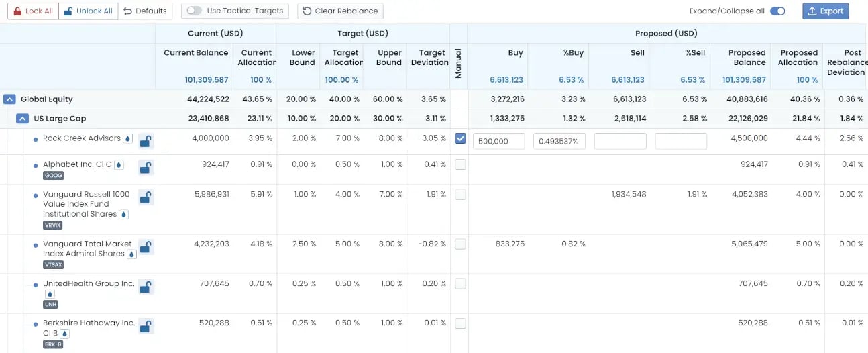Click the lock icon for Berkshire Hathaway Cl B
Viewport: 868px width, 353px height.
tap(146, 325)
